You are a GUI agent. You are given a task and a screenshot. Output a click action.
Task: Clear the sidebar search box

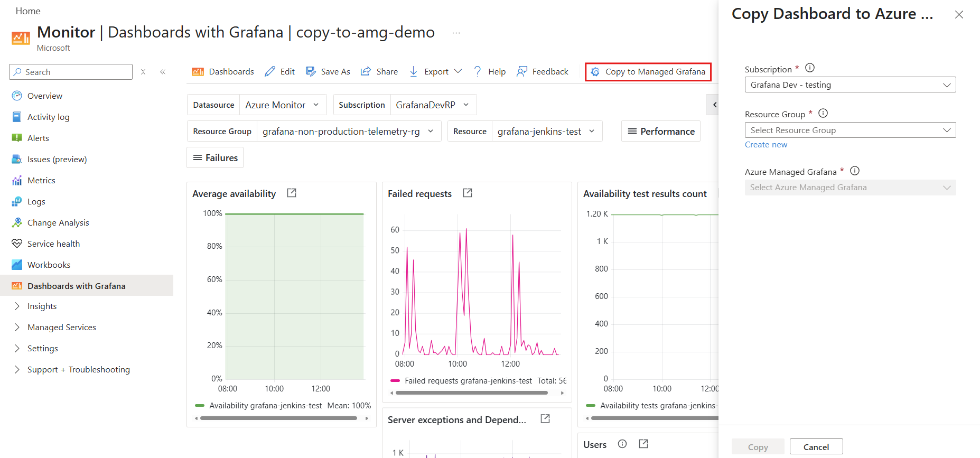tap(143, 72)
